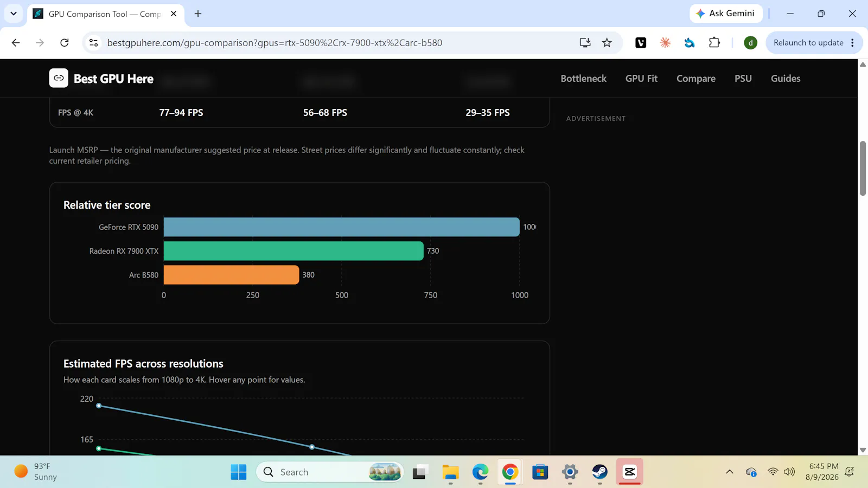Click the scrollbar up arrow
Viewport: 868px width, 488px height.
point(863,65)
